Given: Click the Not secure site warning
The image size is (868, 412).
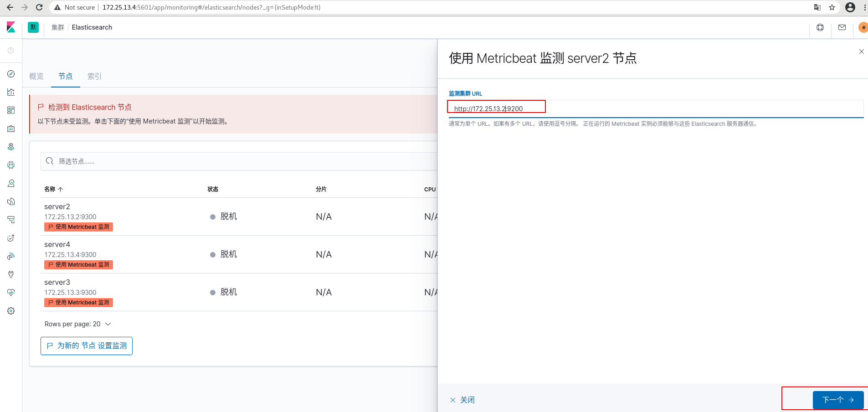Looking at the screenshot, I should click(75, 7).
